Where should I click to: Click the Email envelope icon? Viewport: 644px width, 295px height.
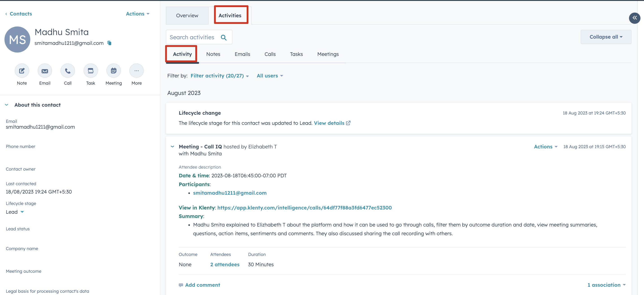(45, 71)
